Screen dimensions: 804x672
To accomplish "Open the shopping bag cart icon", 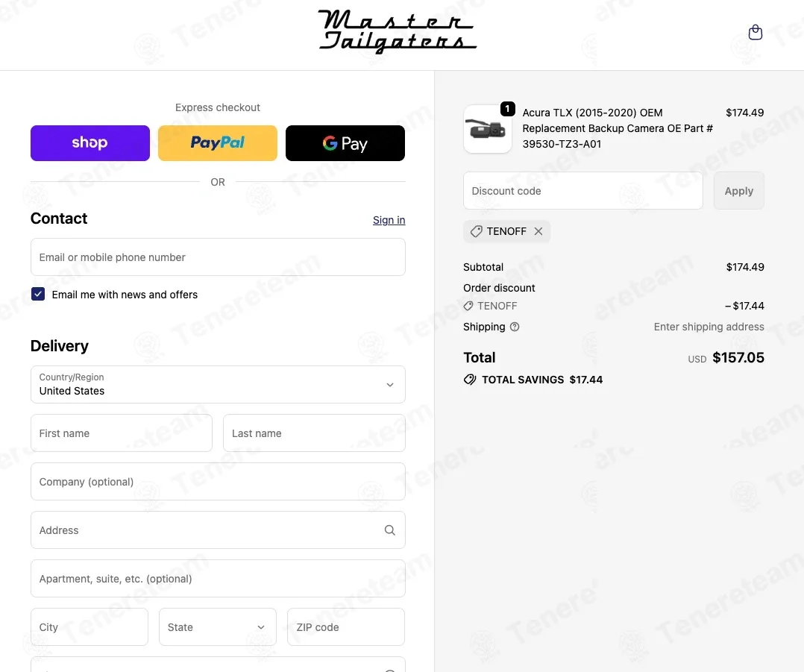I will [755, 32].
